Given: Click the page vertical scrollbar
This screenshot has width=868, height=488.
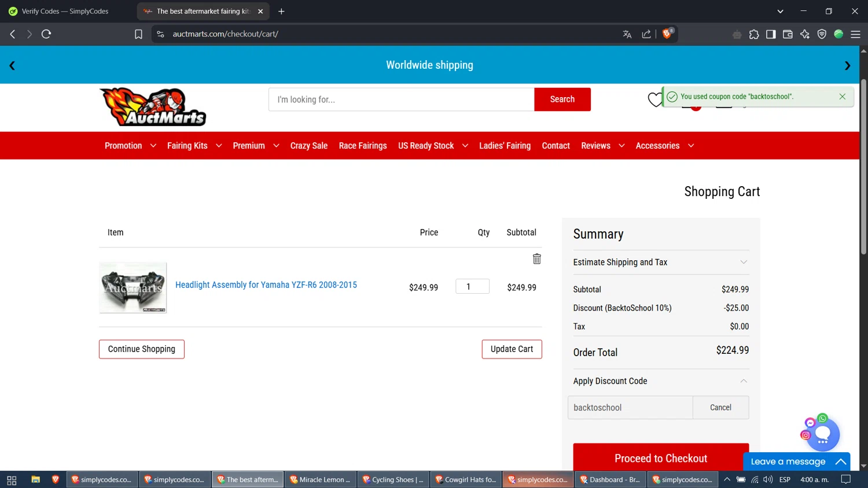Looking at the screenshot, I should tap(863, 167).
